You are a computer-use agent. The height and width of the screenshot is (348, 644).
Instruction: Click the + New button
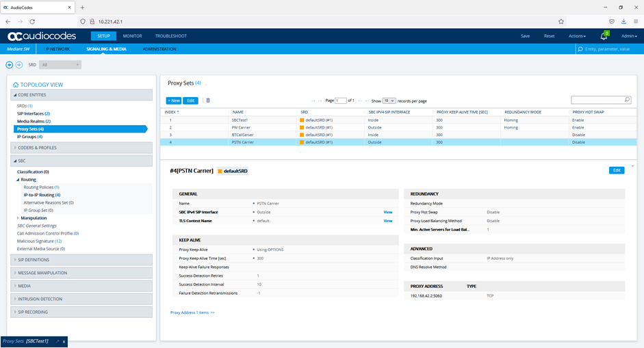tap(174, 101)
